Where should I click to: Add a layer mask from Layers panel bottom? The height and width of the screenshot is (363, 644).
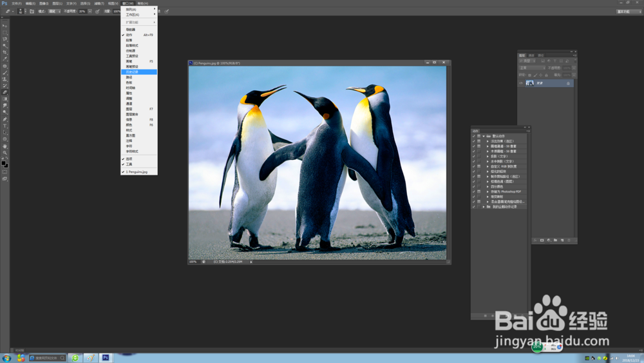coord(542,240)
